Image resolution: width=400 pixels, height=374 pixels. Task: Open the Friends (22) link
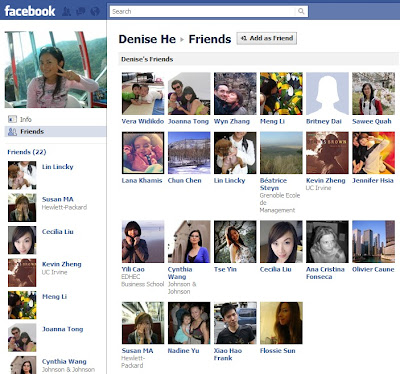coord(27,152)
